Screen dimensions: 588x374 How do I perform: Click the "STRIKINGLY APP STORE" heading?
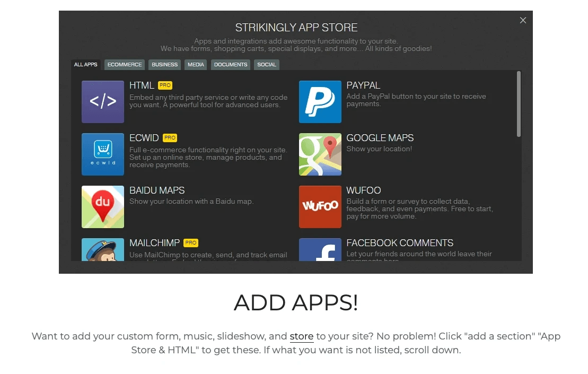point(296,28)
